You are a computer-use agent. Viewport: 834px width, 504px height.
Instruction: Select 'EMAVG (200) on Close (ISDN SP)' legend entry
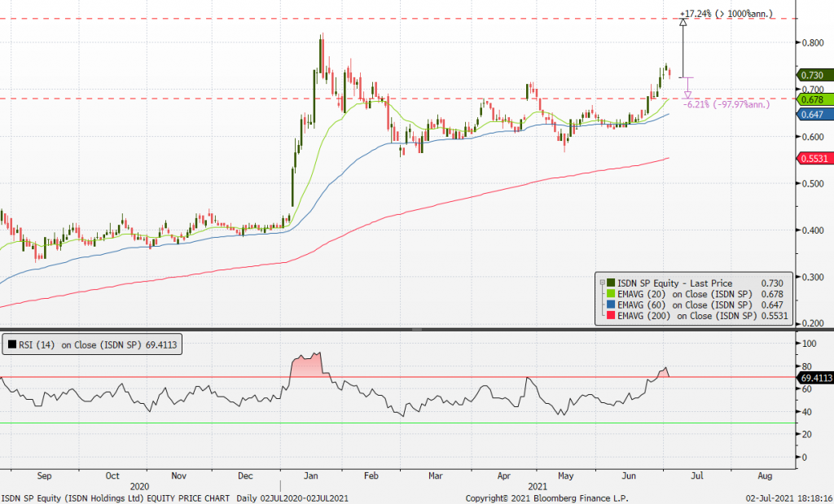pos(687,316)
